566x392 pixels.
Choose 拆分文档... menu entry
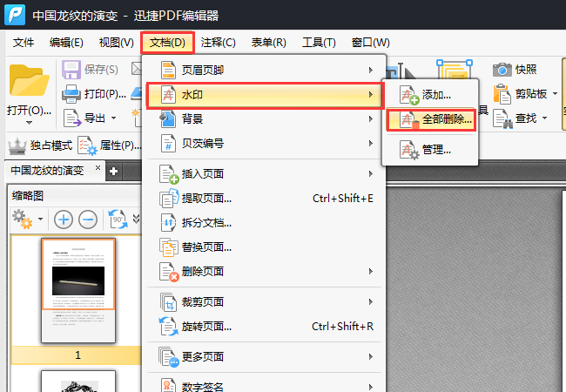point(265,223)
